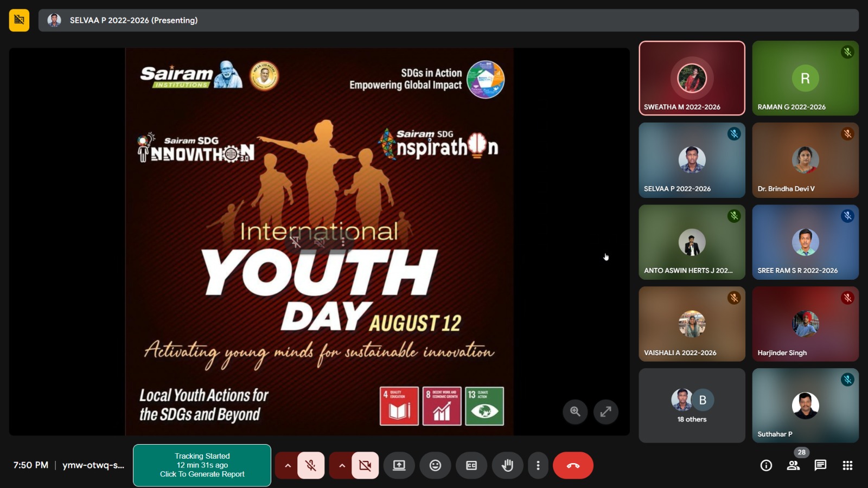Select VAISHALI A 2022-2026 participant tile
Viewport: 868px width, 488px height.
pos(692,324)
